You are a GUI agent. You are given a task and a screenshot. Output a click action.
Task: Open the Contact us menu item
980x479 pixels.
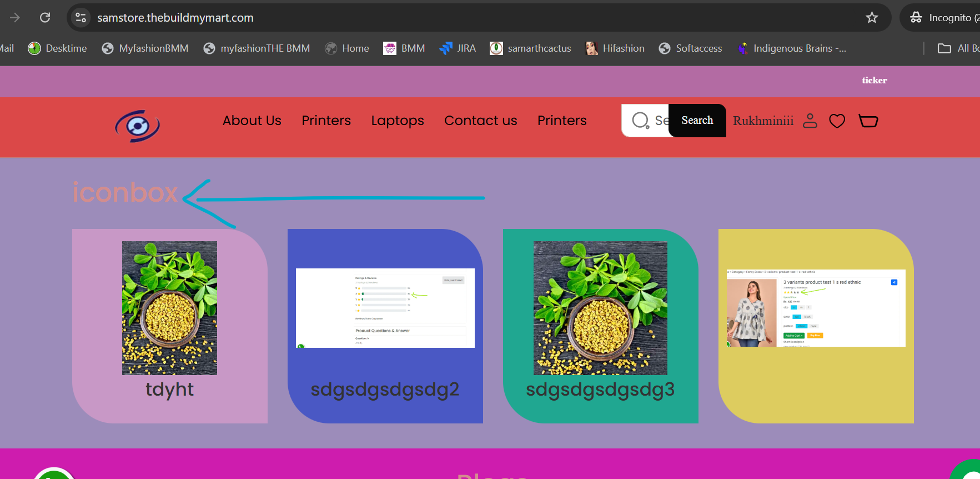tap(481, 121)
